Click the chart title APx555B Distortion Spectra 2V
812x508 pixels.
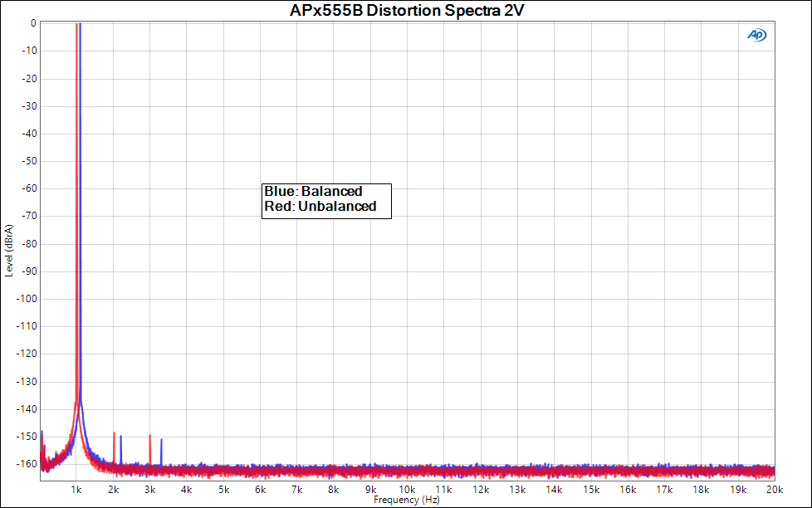point(407,10)
